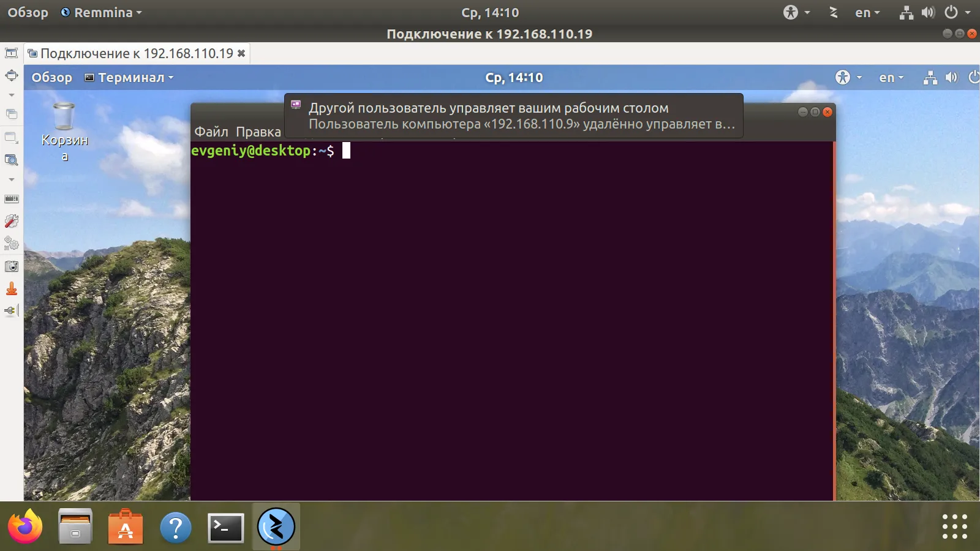Open Remmina preferences wrench icon
980x551 pixels.
11,221
